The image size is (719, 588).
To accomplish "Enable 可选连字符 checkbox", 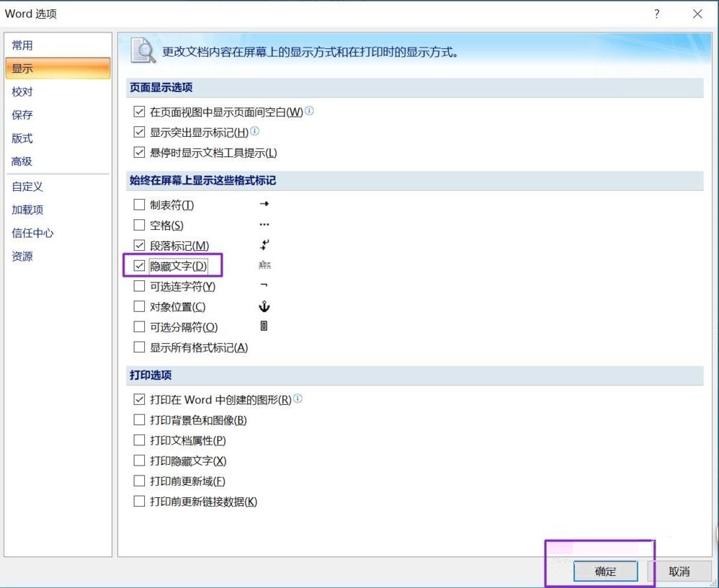I will coord(139,286).
